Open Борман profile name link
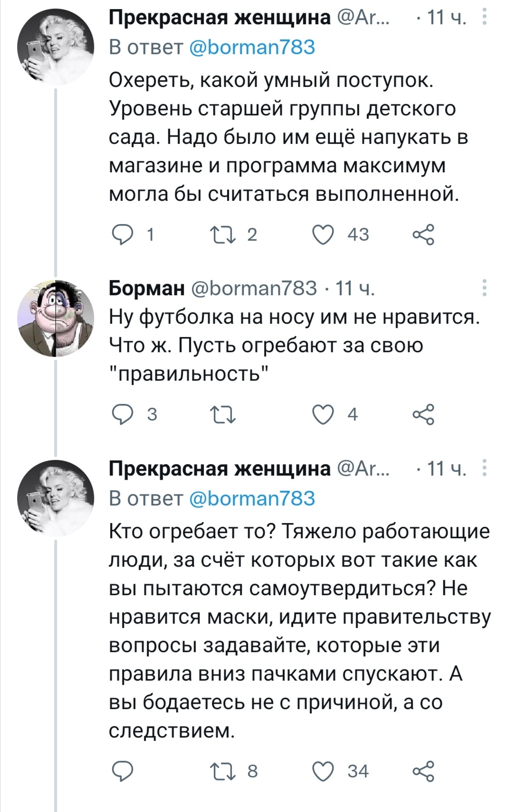The height and width of the screenshot is (812, 513). click(x=147, y=288)
